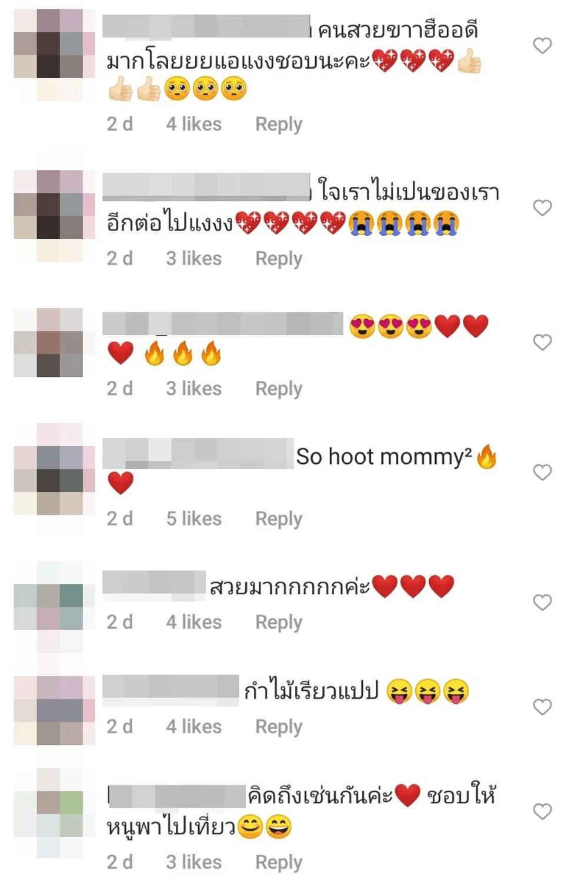Heart the comment with three fire emojis
Viewport: 588px width, 890px height.
pyautogui.click(x=542, y=342)
